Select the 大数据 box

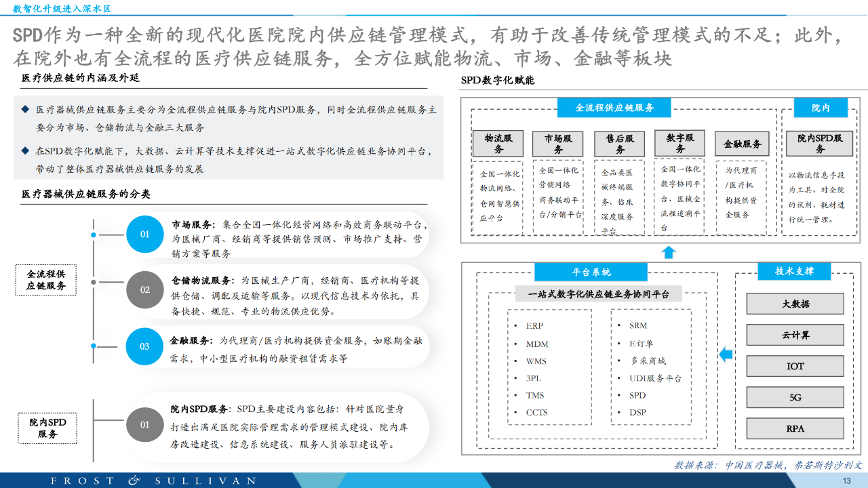795,304
